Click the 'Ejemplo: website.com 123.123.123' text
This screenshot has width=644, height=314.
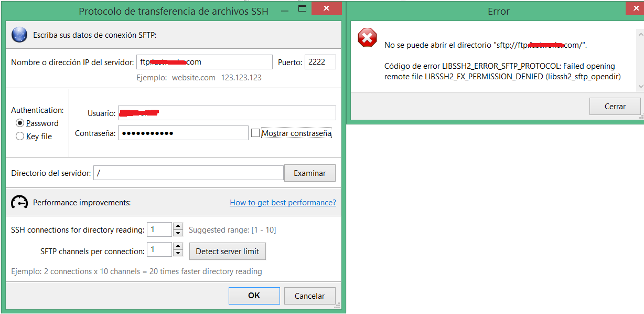click(x=199, y=78)
